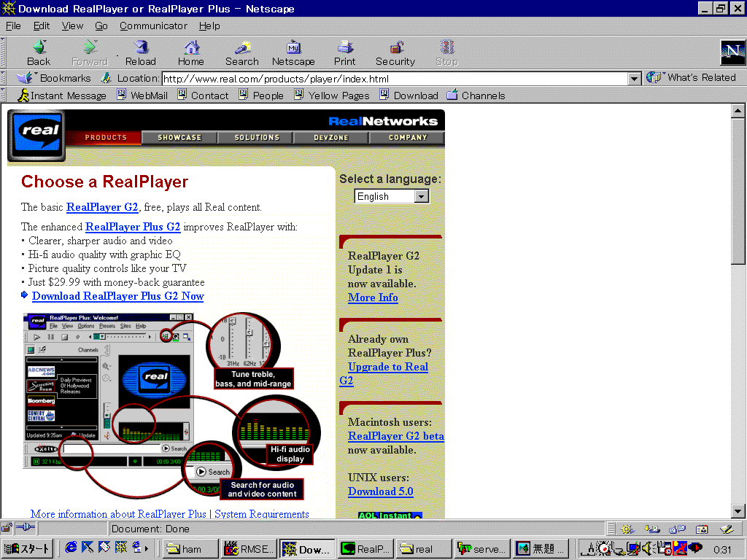Click the Netscape N logo animation

(732, 52)
